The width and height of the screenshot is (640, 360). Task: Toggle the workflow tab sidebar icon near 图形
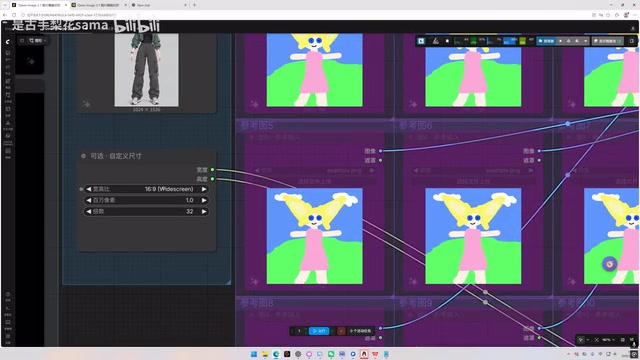click(22, 40)
